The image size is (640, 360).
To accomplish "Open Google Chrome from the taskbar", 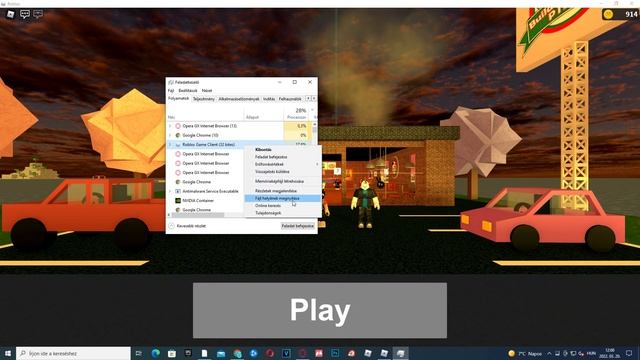I will pos(237,353).
